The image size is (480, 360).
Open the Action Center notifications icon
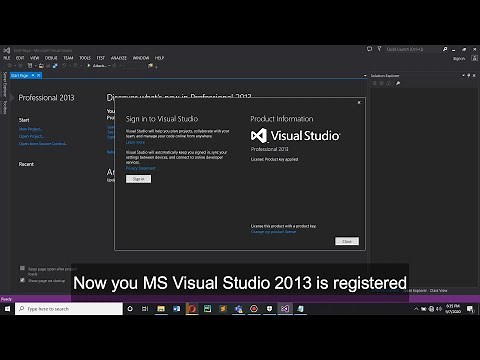470,309
